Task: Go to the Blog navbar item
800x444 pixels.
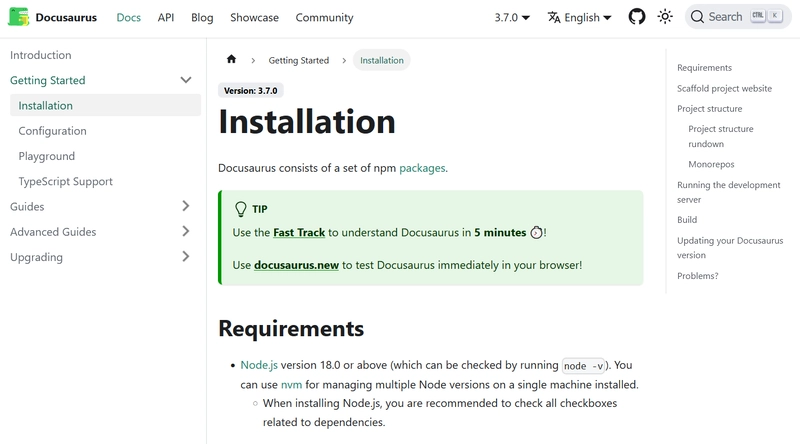Action: click(x=202, y=17)
